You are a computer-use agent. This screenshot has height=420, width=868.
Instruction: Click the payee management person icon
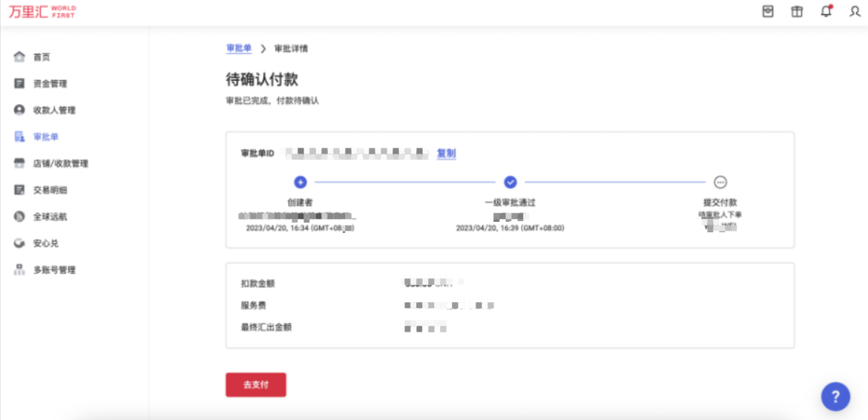click(x=19, y=110)
